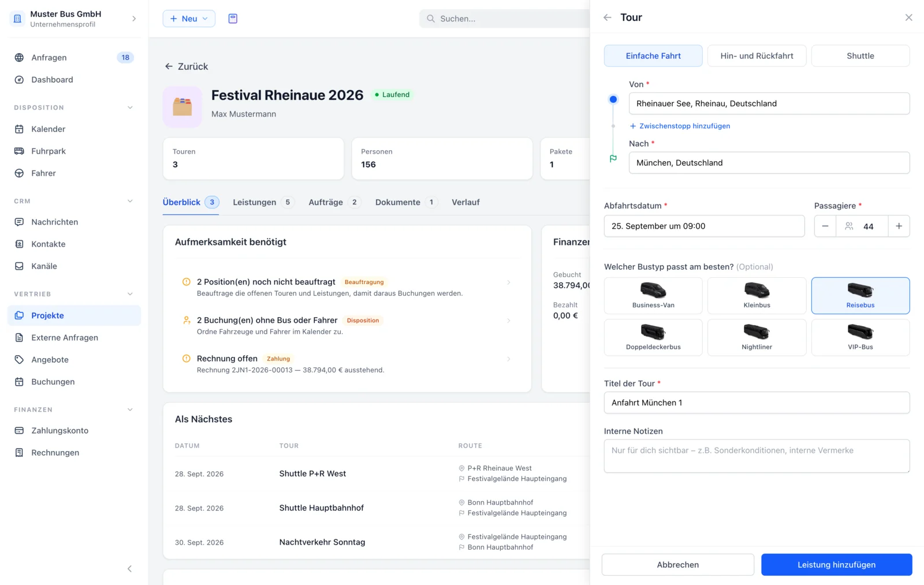
Task: Click the Zwischenstopp hinzufügen link
Action: pyautogui.click(x=680, y=126)
